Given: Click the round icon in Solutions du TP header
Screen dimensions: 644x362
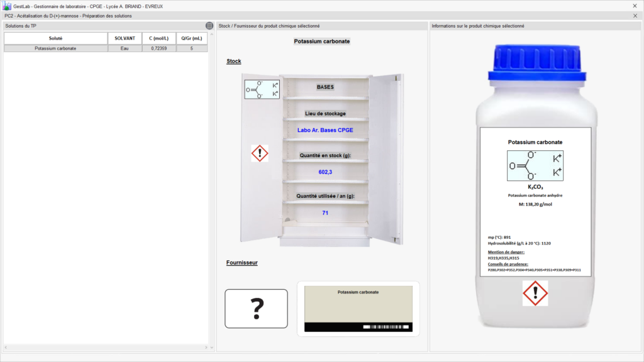Looking at the screenshot, I should pos(209,26).
